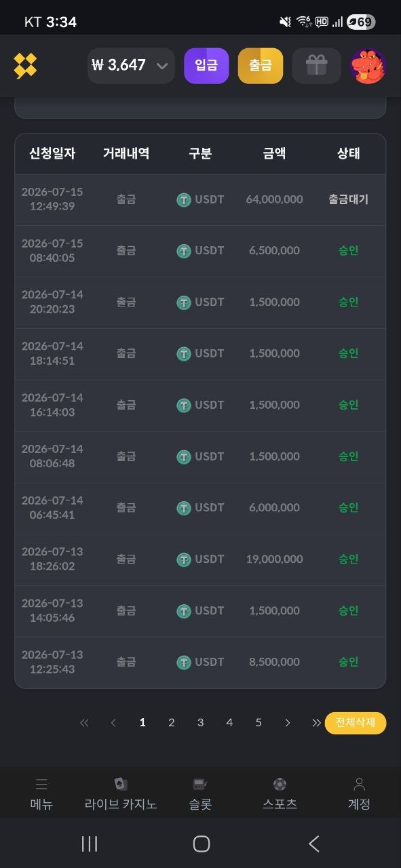Select page 5 in pagination
This screenshot has width=401, height=868.
(x=259, y=723)
